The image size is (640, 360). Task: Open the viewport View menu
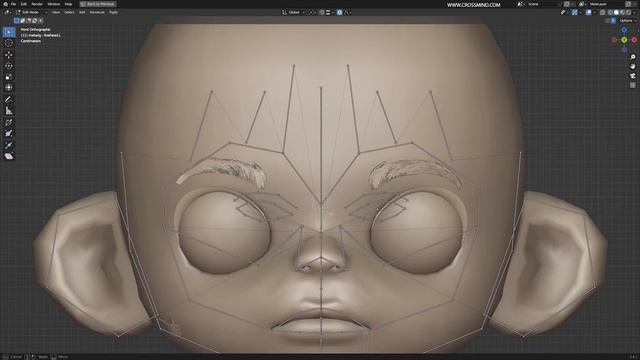56,13
